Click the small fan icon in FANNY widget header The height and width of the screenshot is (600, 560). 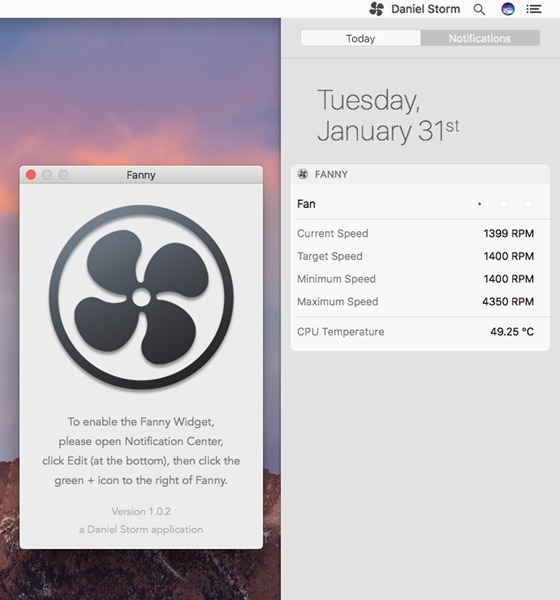pos(303,174)
